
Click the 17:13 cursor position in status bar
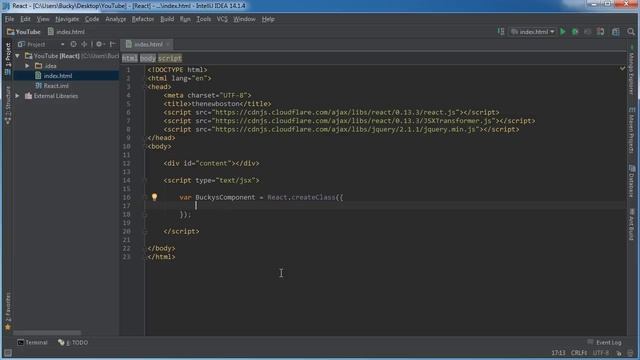tap(558, 353)
